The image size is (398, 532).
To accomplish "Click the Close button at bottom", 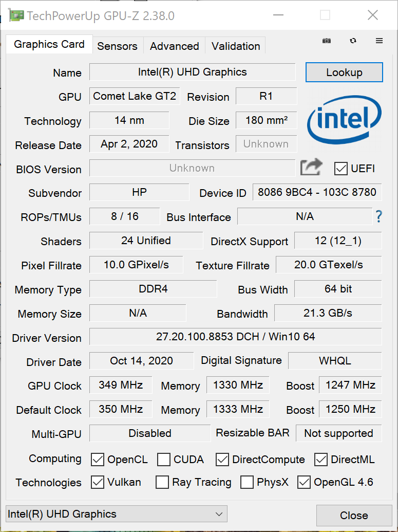I will pos(354,516).
